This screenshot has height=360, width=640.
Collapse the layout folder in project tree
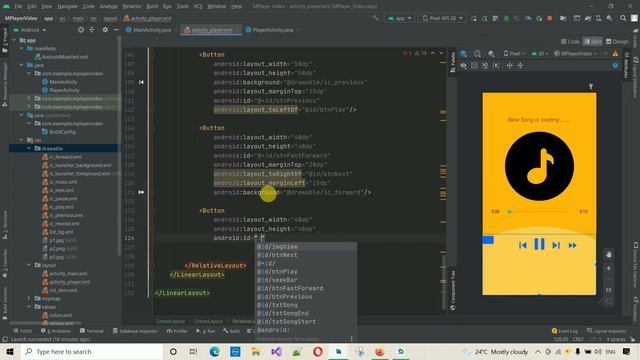pos(29,265)
